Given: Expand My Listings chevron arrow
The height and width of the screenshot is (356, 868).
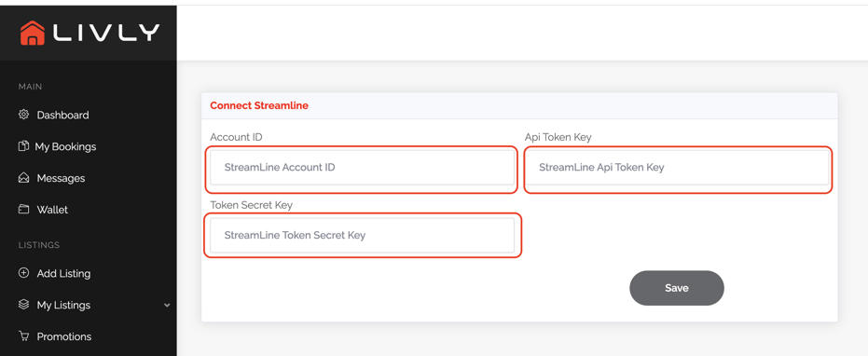Looking at the screenshot, I should click(167, 305).
